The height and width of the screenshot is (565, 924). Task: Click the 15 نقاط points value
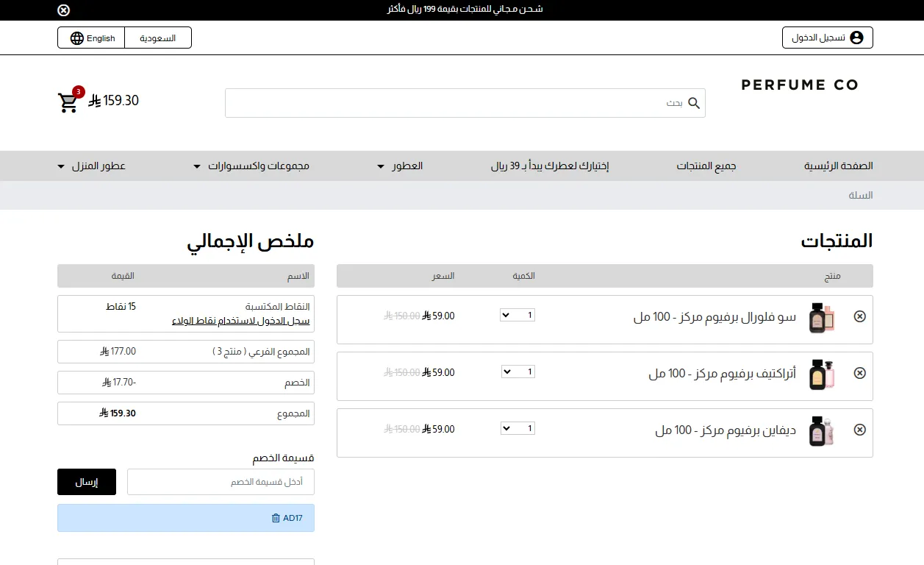121,306
